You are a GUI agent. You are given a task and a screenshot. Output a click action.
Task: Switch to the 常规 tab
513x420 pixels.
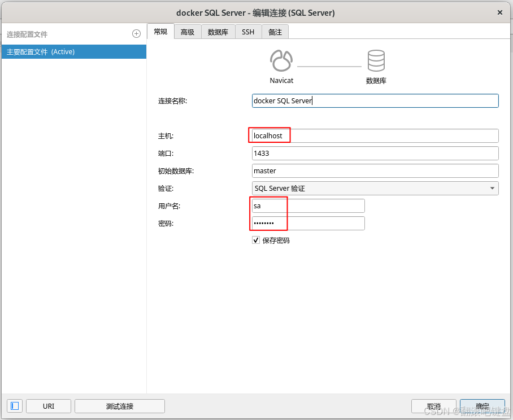point(160,32)
